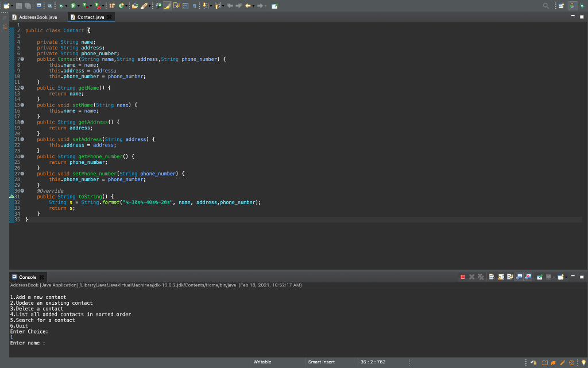The width and height of the screenshot is (588, 368).
Task: Toggle Word Wrap in the Console toolbar
Action: pos(510,277)
